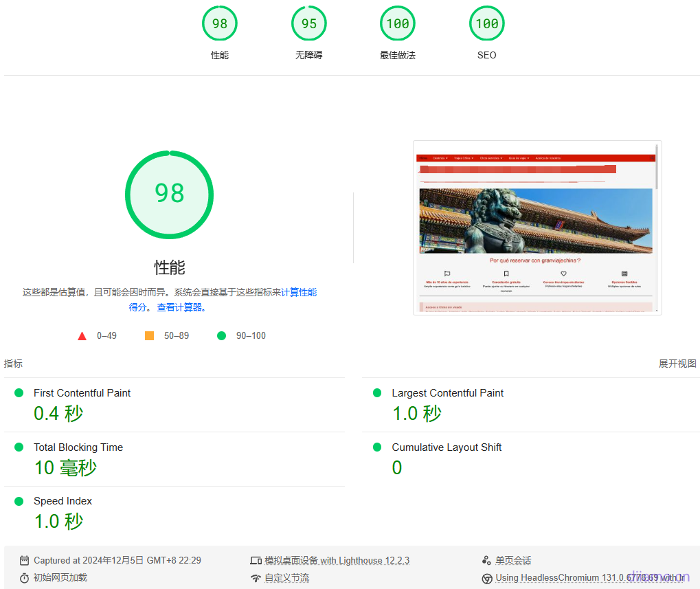Expand the First Contentful Paint metric
This screenshot has width=700, height=589.
[x=82, y=393]
